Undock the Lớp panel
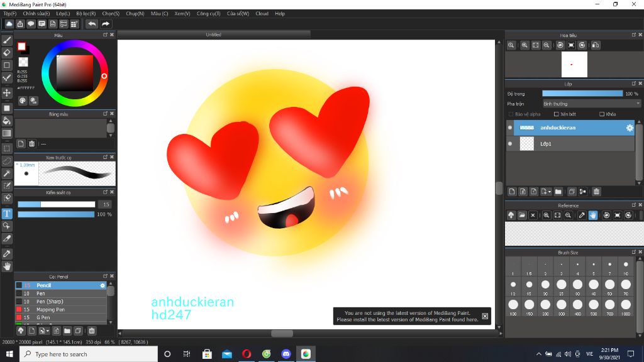The image size is (644, 362). pyautogui.click(x=634, y=84)
